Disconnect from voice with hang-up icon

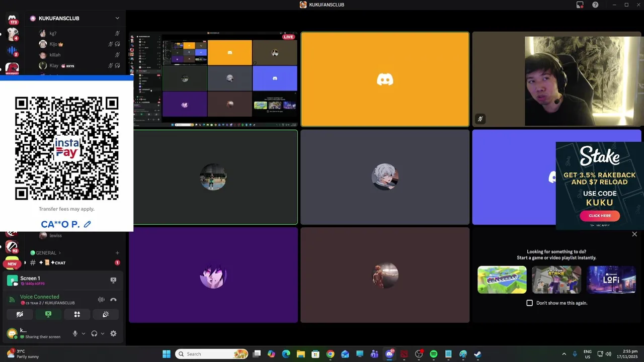pos(113,300)
